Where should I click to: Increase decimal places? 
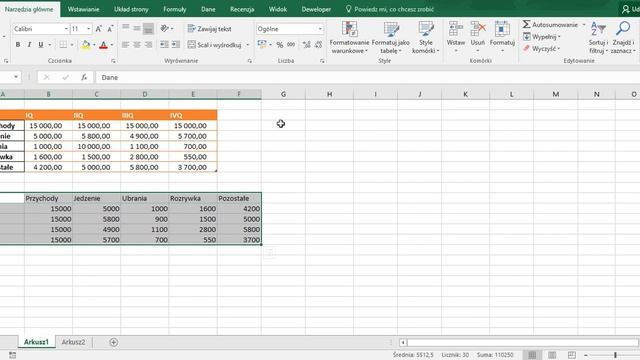click(x=307, y=44)
